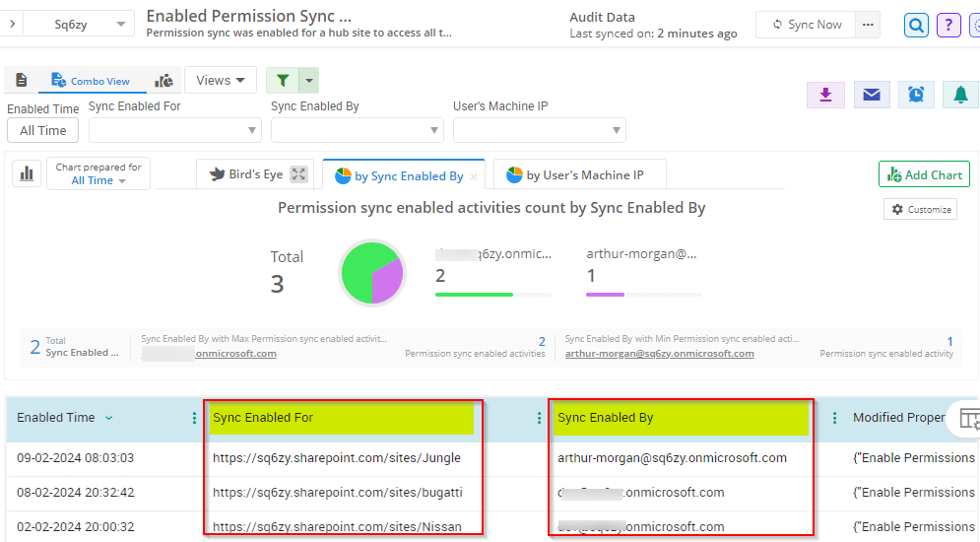Switch to the chart-only view icon

tap(165, 81)
